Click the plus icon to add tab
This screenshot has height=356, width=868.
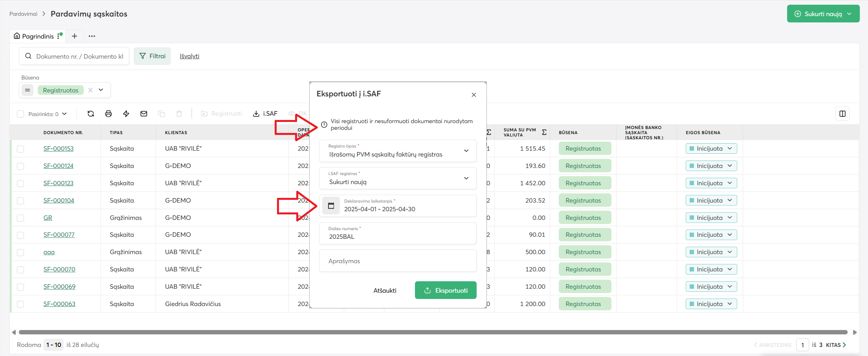[74, 36]
